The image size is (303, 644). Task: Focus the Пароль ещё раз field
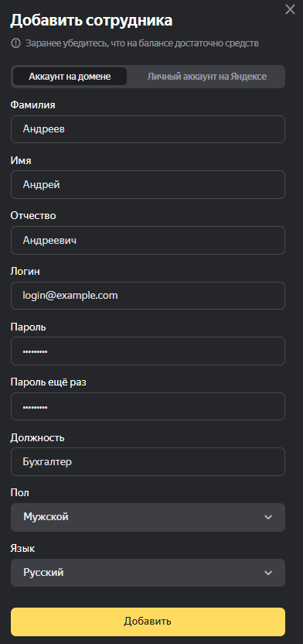[x=148, y=406]
